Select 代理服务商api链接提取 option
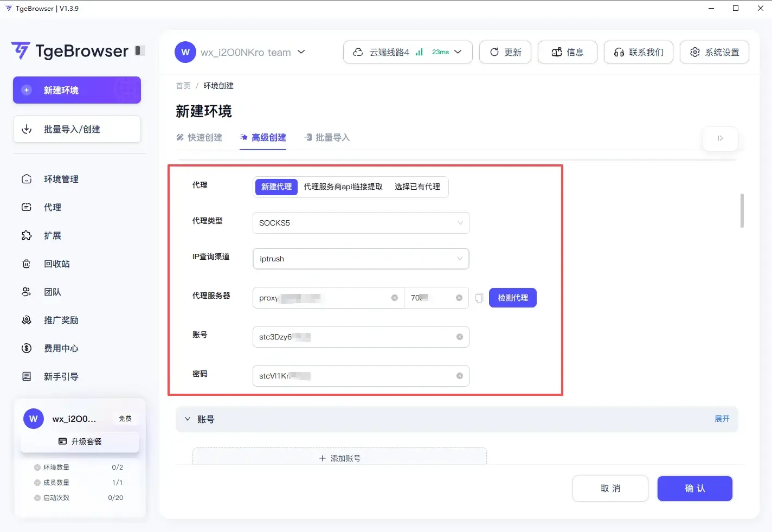Screen dimensions: 772x532 (x=343, y=187)
